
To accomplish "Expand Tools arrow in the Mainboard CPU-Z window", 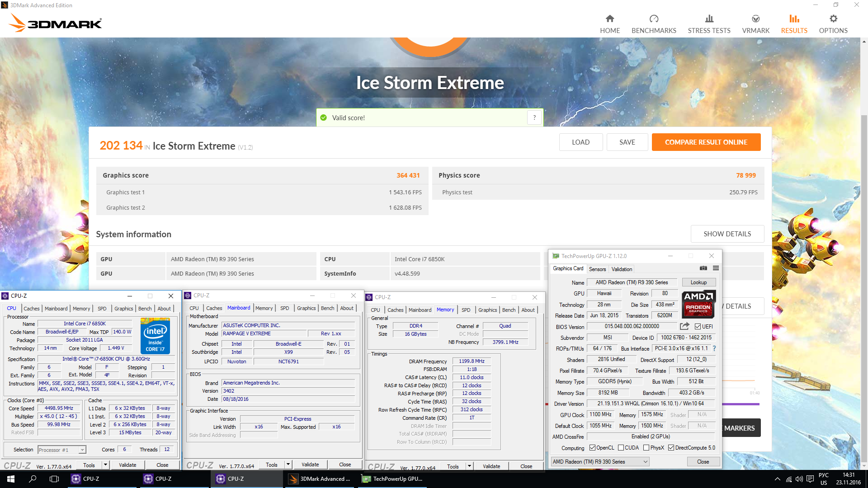I will point(288,465).
